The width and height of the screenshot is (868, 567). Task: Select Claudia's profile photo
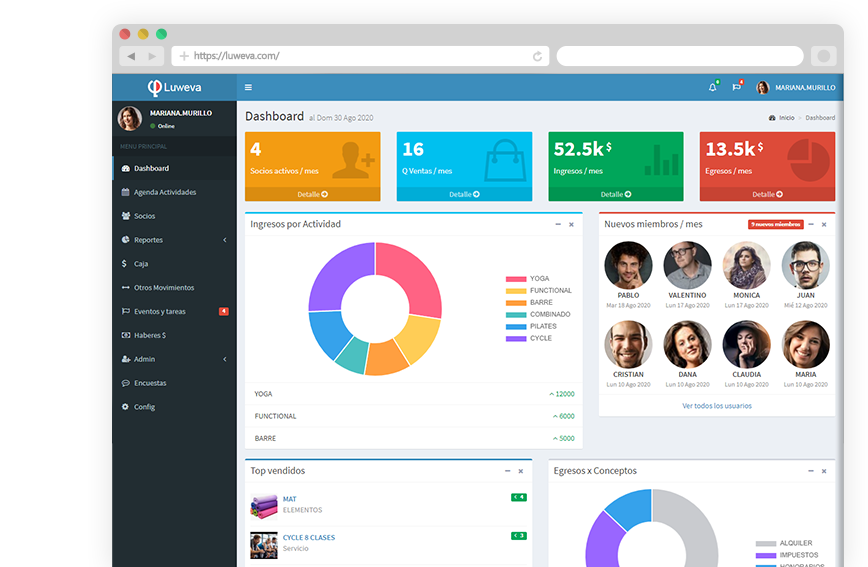click(x=747, y=344)
